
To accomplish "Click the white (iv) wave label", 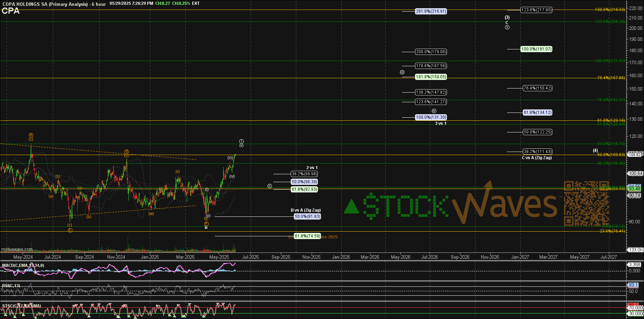I will tap(232, 176).
